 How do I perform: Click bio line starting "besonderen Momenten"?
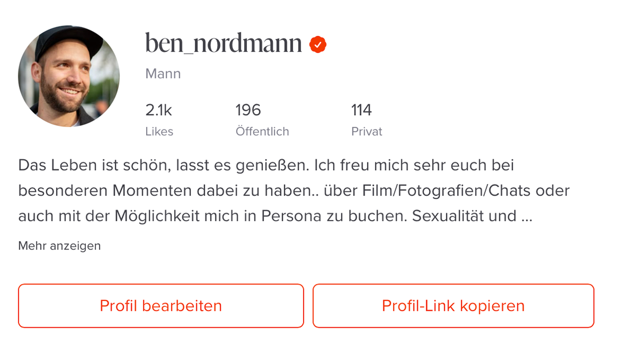coord(293,190)
